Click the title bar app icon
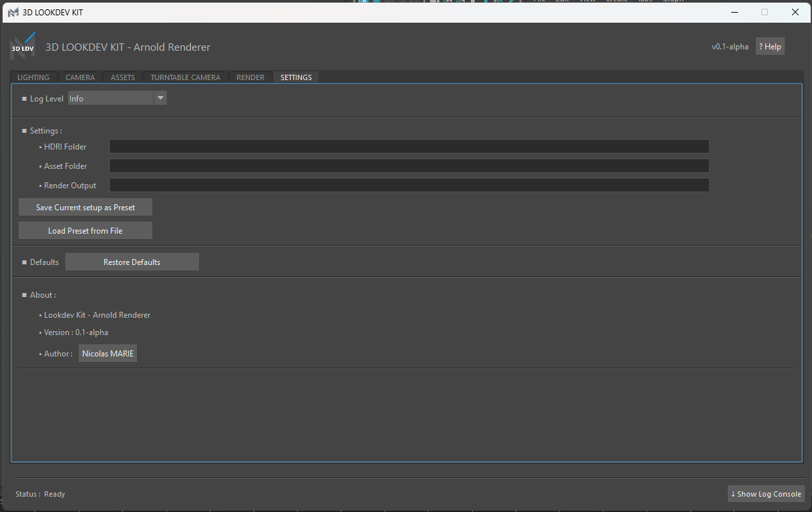812x512 pixels. [13, 13]
